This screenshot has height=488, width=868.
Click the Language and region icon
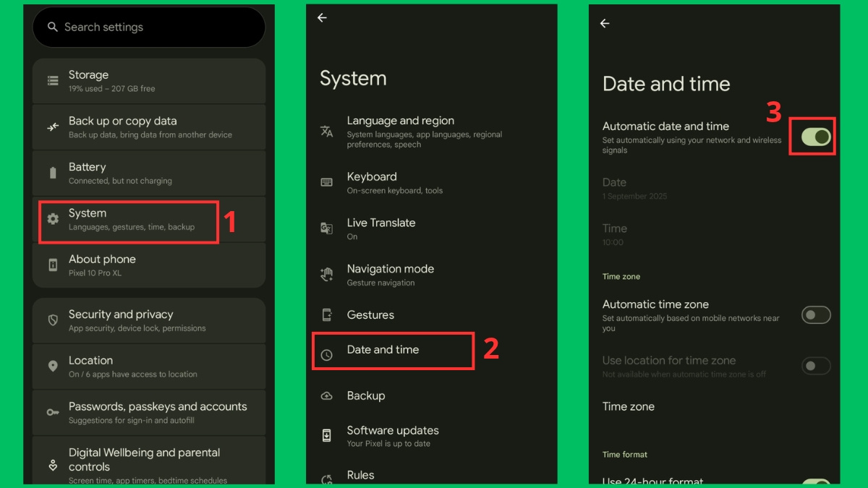[x=327, y=131]
